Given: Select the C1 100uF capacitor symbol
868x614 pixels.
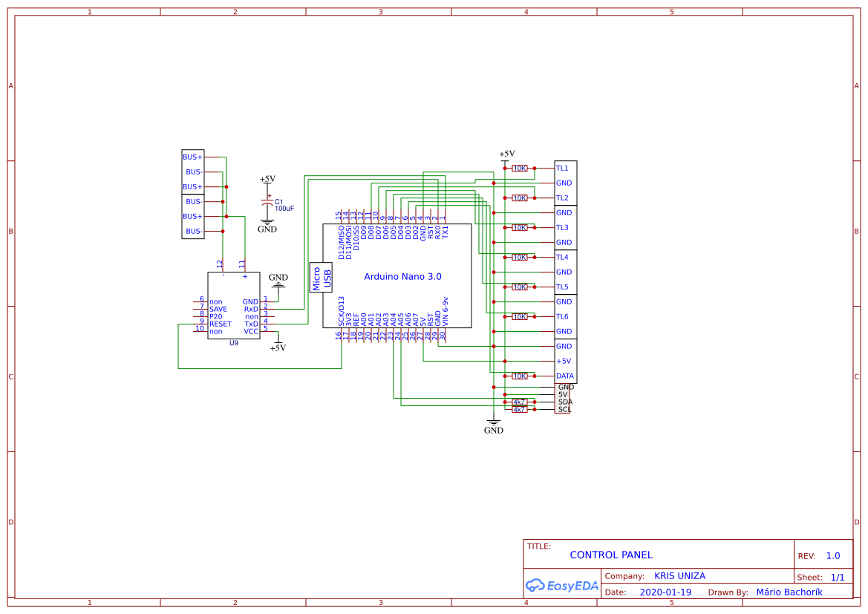Looking at the screenshot, I should (x=269, y=202).
